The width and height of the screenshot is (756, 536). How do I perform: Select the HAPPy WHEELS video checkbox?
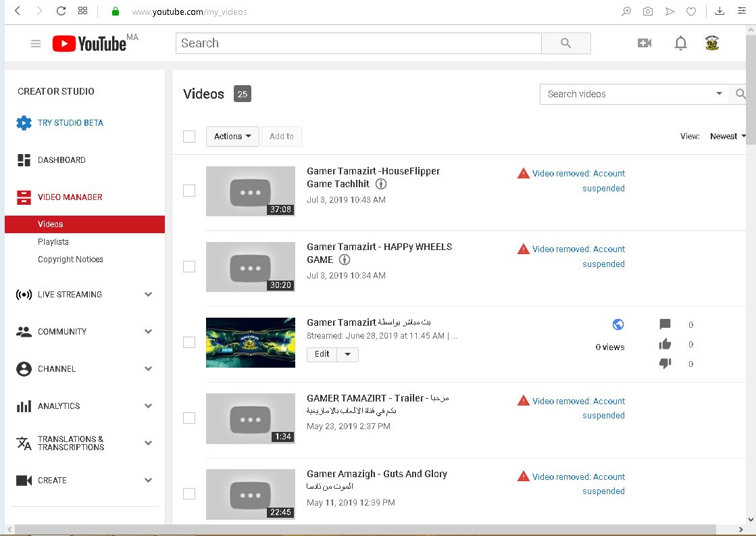tap(189, 267)
